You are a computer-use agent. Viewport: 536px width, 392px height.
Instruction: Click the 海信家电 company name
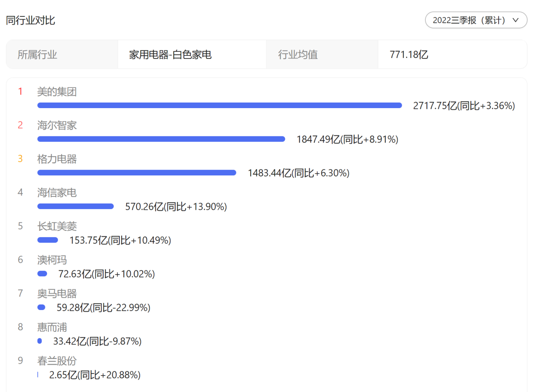click(x=57, y=193)
